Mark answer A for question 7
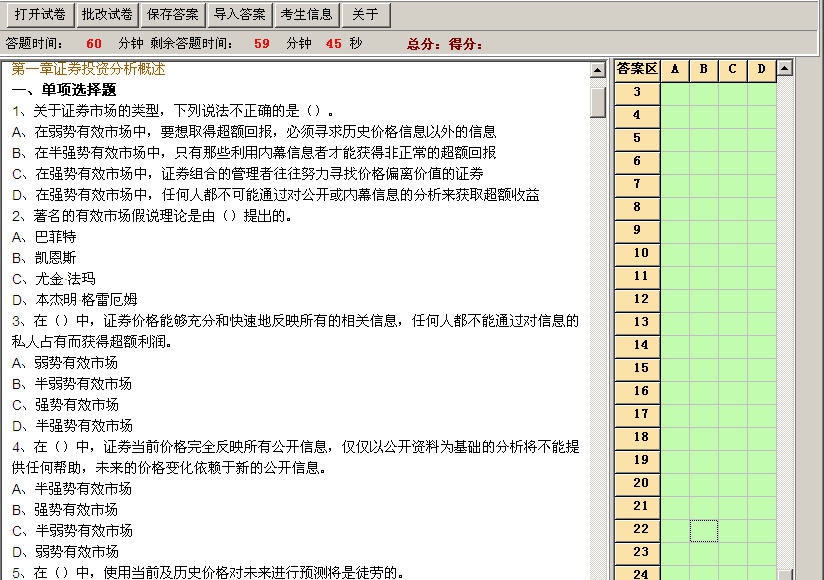 tap(675, 185)
